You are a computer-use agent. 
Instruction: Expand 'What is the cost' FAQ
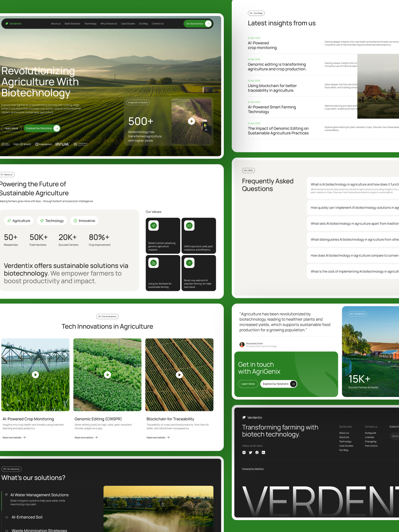pyautogui.click(x=353, y=271)
